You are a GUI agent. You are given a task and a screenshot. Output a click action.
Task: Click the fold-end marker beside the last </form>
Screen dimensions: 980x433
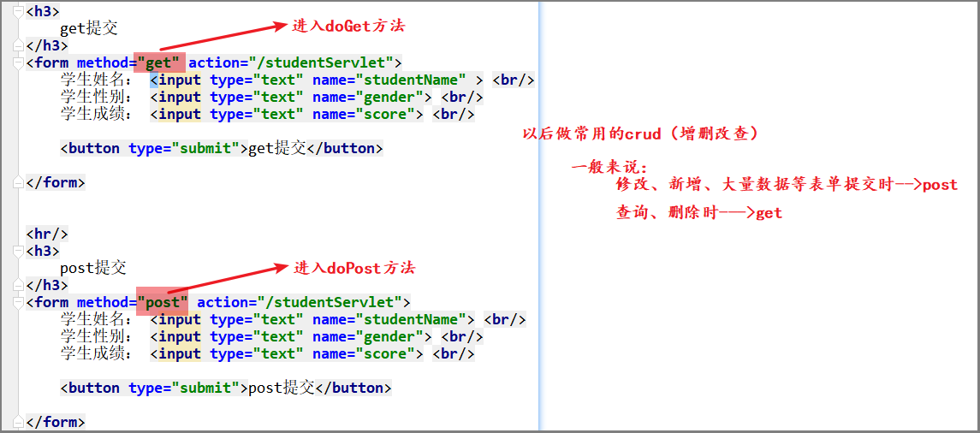click(x=19, y=422)
